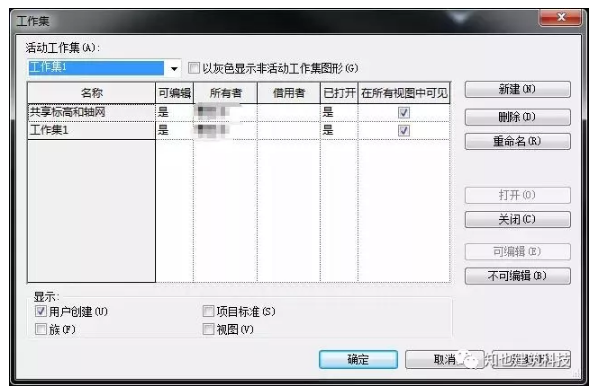The height and width of the screenshot is (390, 601).
Task: Select the 工作集1 row in the table
Action: point(91,130)
